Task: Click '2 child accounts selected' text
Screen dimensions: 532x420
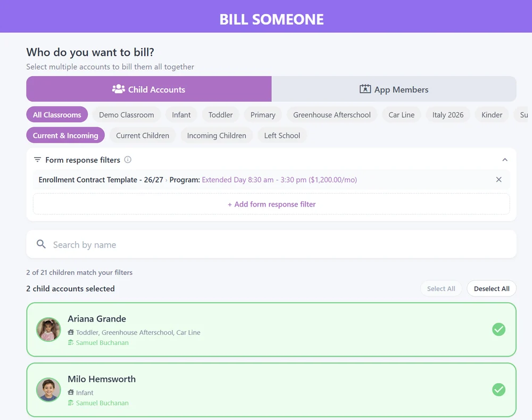Action: coord(71,289)
